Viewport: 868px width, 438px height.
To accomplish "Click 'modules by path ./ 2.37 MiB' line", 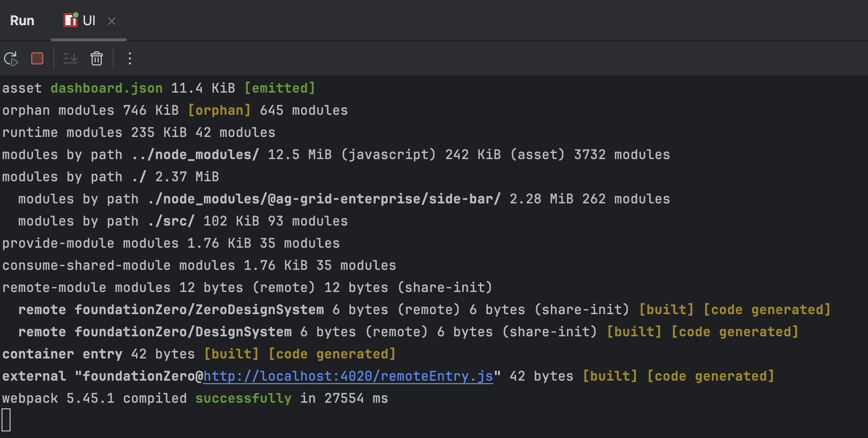I will point(111,177).
